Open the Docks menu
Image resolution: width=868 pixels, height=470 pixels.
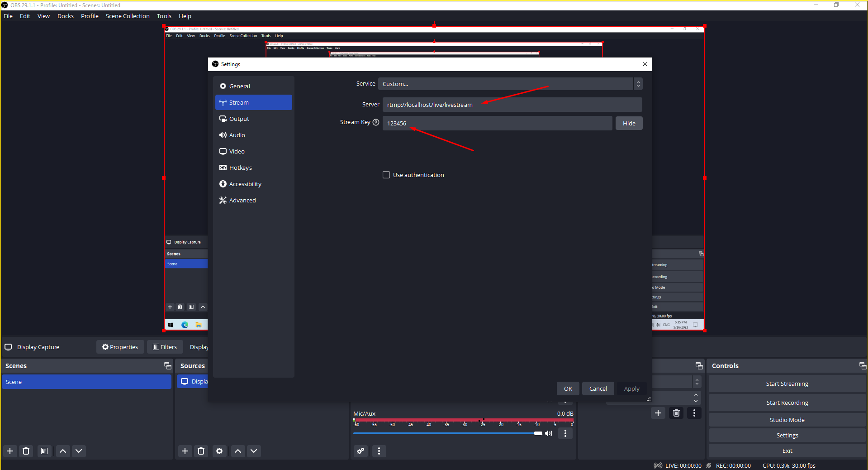[66, 16]
